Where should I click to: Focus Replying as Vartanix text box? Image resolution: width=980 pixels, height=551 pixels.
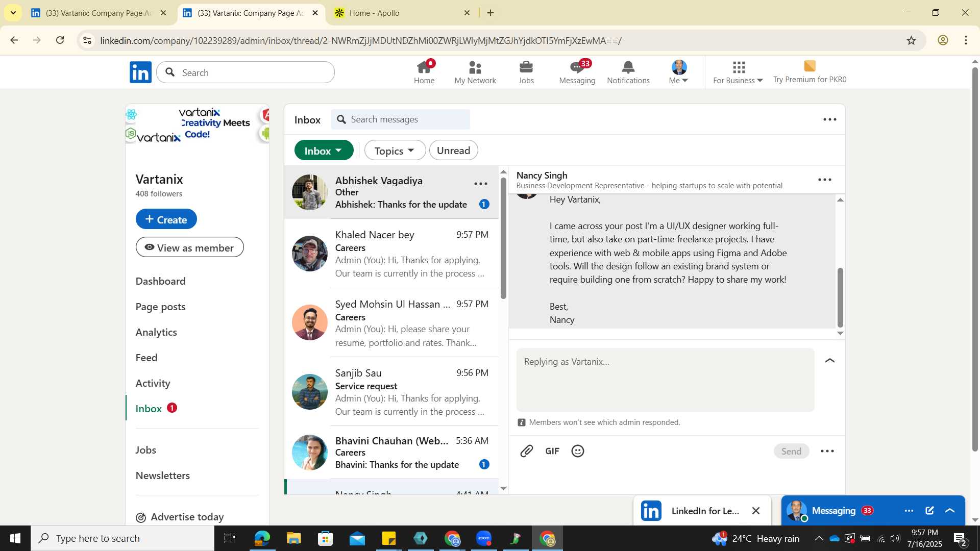tap(666, 380)
